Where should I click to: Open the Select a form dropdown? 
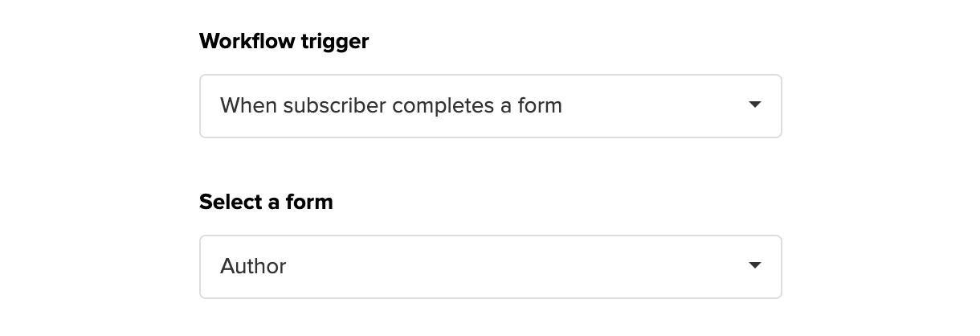(x=490, y=267)
